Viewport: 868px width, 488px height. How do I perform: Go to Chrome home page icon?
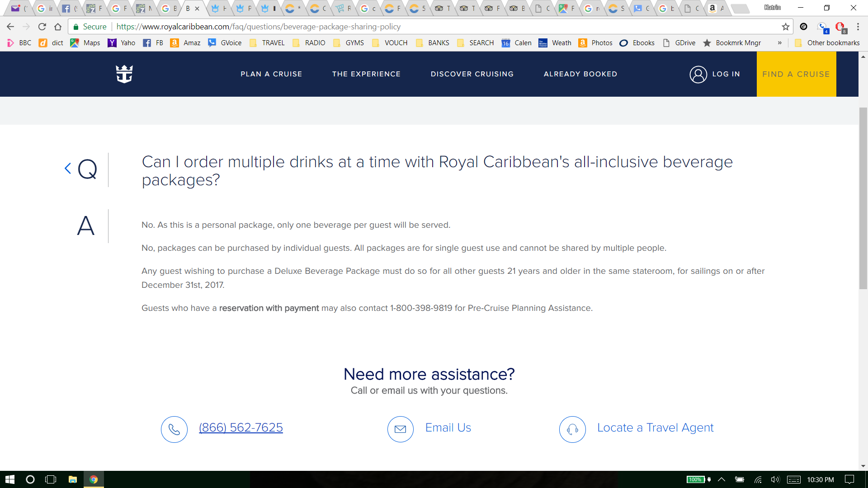[57, 27]
